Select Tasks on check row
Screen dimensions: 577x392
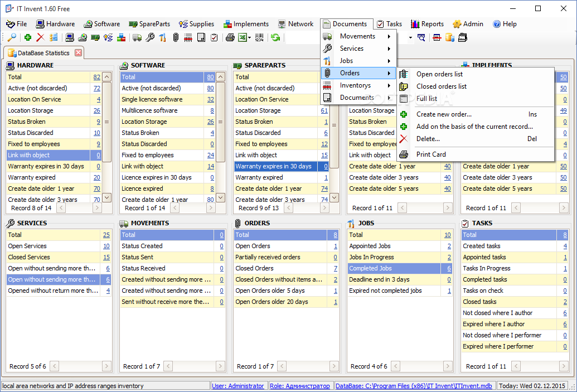coord(515,291)
